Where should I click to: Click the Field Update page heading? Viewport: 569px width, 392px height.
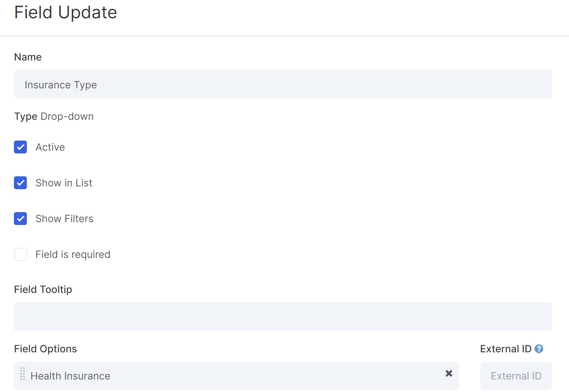[x=65, y=13]
